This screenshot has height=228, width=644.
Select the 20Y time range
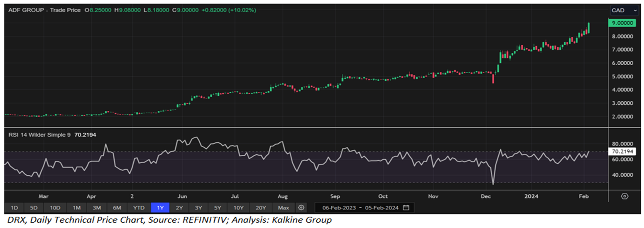261,208
